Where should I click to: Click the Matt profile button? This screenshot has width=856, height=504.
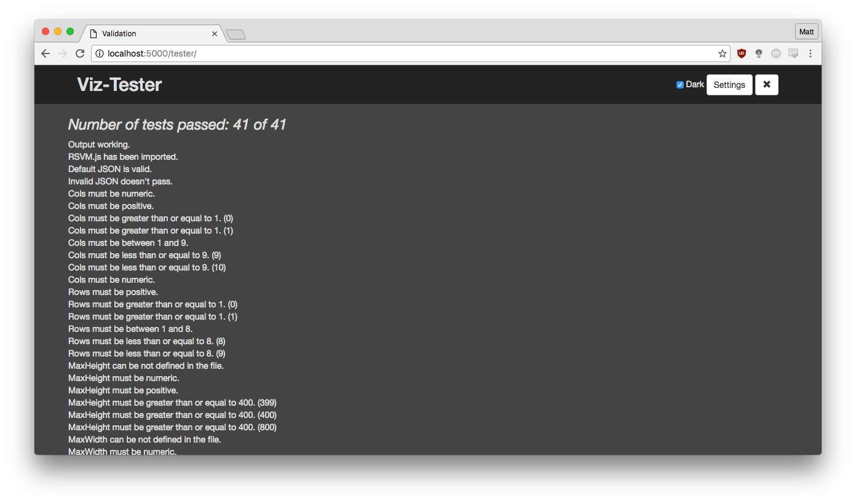pos(806,31)
